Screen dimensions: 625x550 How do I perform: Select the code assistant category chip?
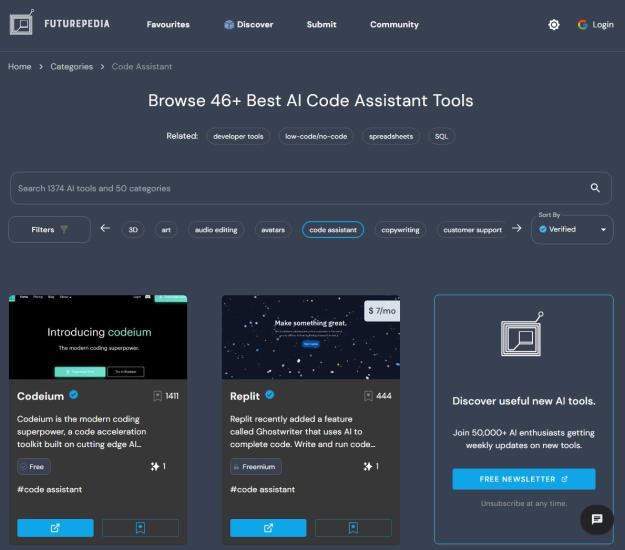click(333, 230)
